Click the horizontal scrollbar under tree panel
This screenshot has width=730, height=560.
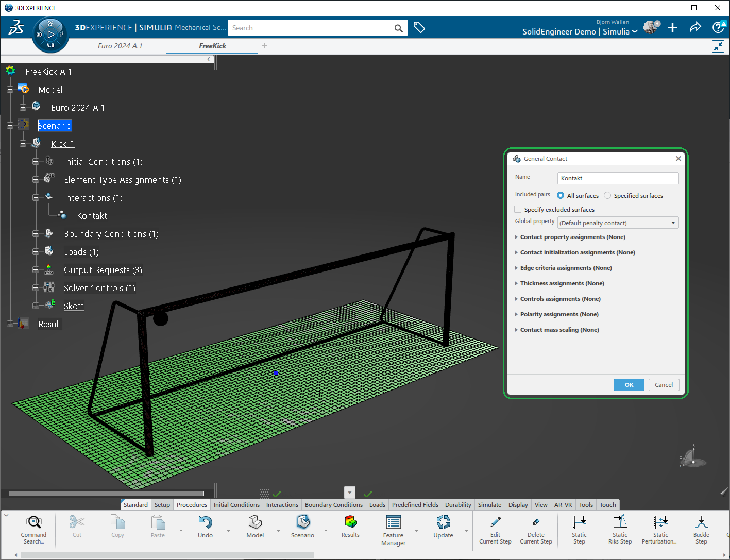106,494
